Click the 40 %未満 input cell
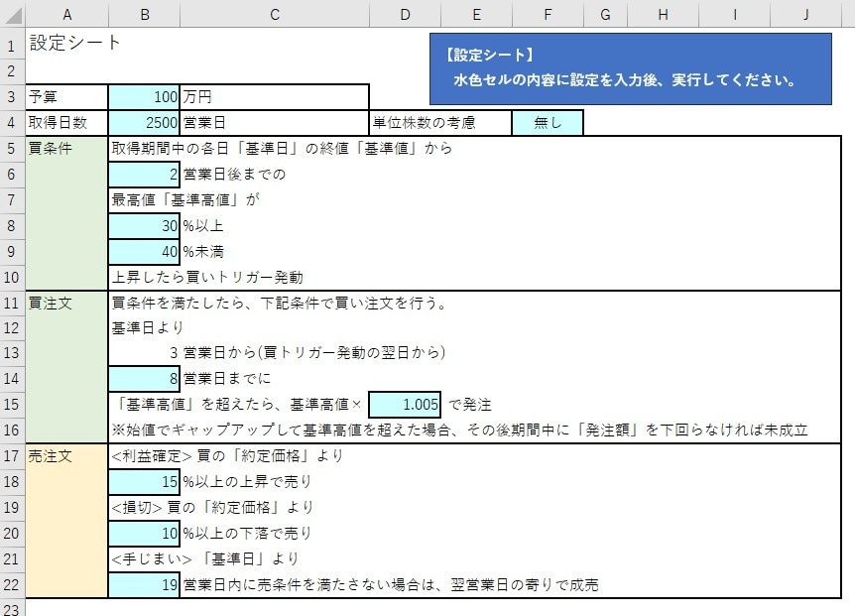Image resolution: width=855 pixels, height=616 pixels. coord(145,251)
